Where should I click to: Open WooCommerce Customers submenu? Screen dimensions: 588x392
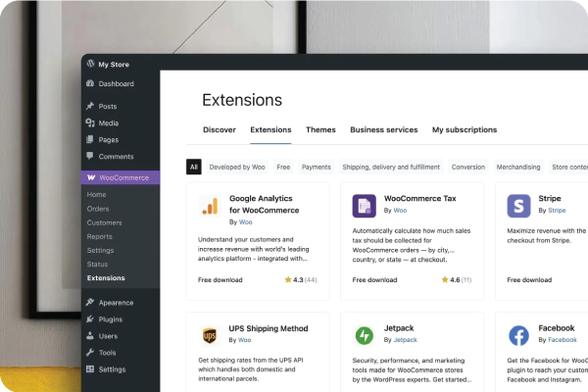tap(104, 222)
